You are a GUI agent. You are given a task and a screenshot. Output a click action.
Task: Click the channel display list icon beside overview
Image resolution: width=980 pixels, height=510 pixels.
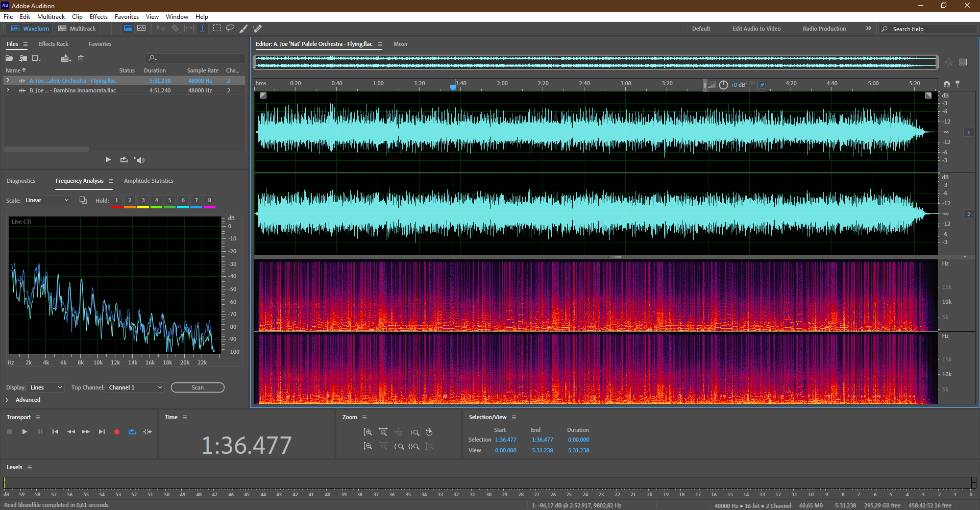coord(963,62)
